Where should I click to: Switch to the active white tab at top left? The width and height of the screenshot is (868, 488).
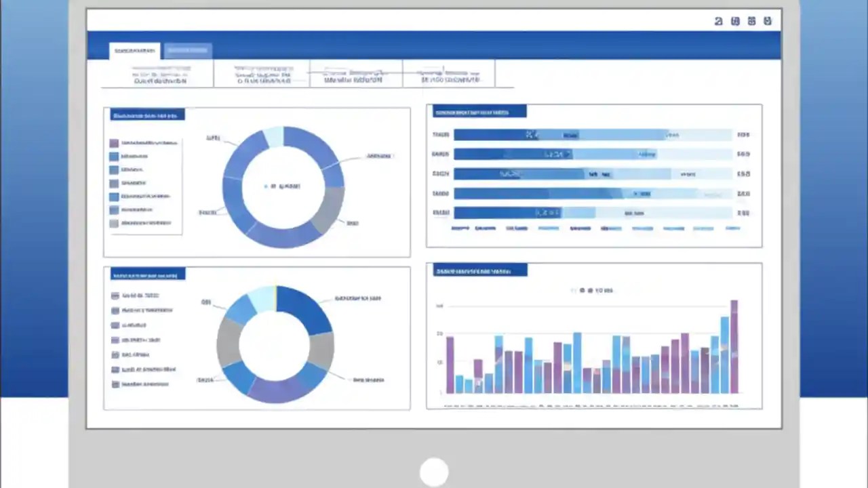click(x=134, y=50)
